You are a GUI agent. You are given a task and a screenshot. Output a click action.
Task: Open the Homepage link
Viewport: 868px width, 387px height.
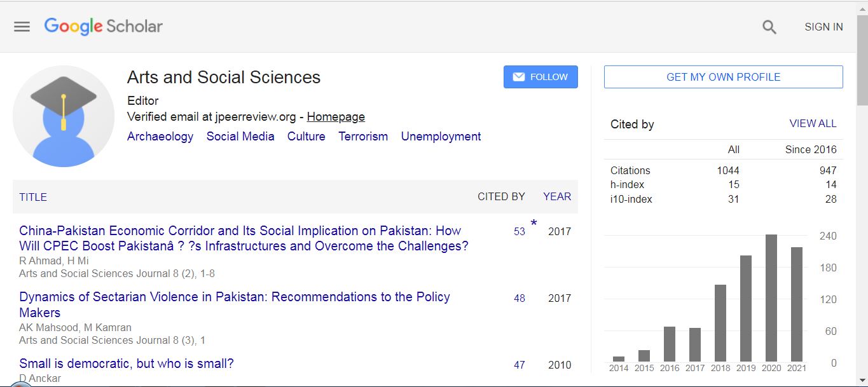[x=336, y=117]
